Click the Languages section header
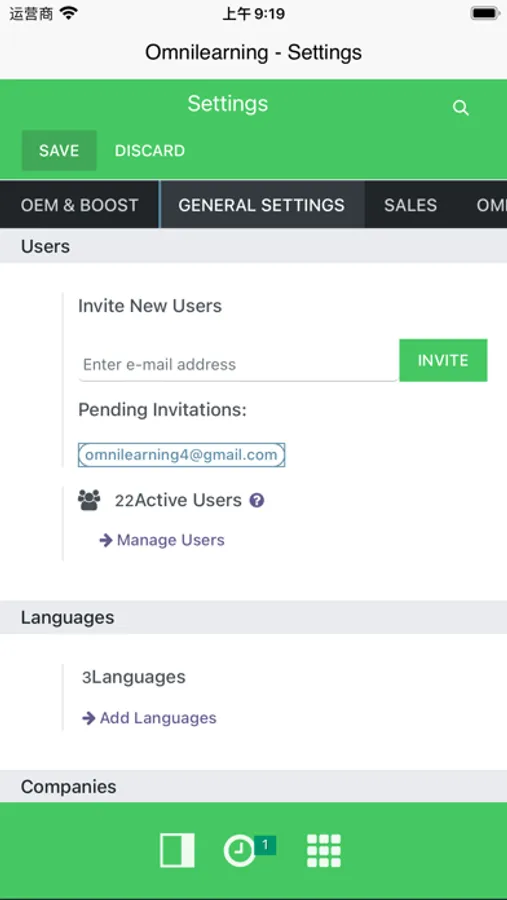This screenshot has width=507, height=900. pyautogui.click(x=253, y=618)
